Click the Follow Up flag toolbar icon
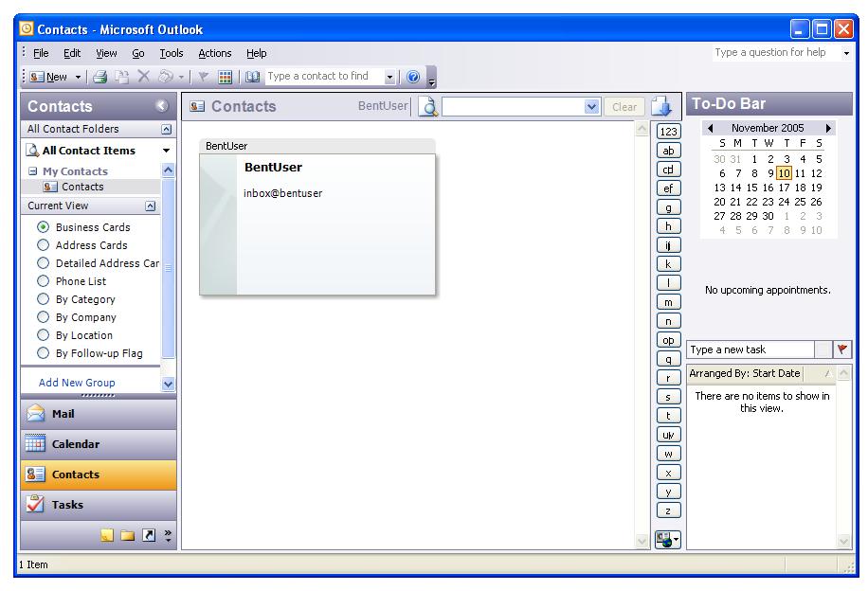The image size is (868, 591). (203, 77)
